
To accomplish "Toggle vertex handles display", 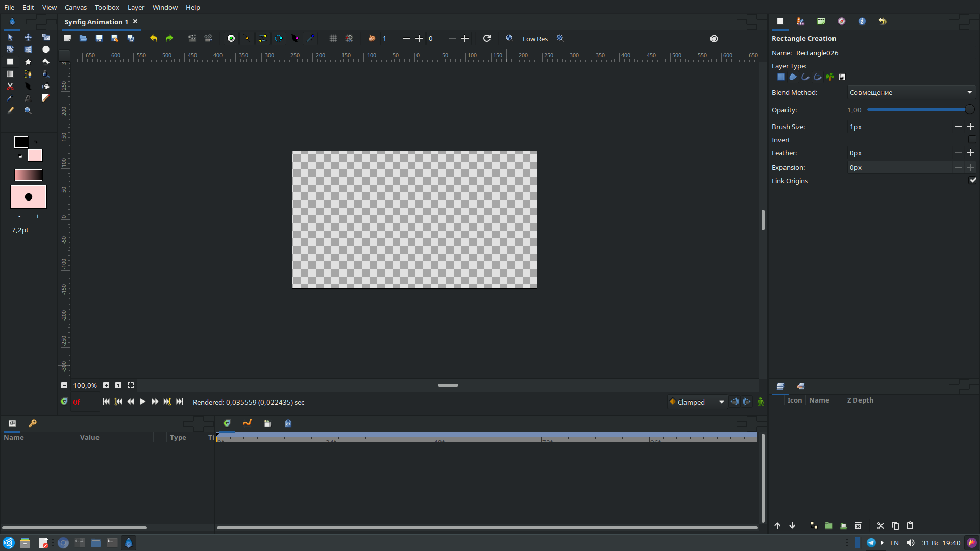I will (x=247, y=38).
